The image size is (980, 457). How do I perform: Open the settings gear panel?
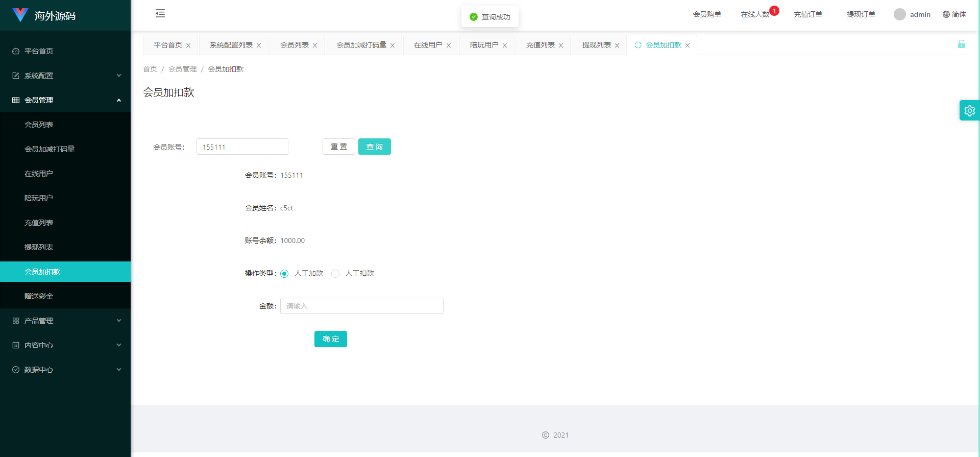969,110
